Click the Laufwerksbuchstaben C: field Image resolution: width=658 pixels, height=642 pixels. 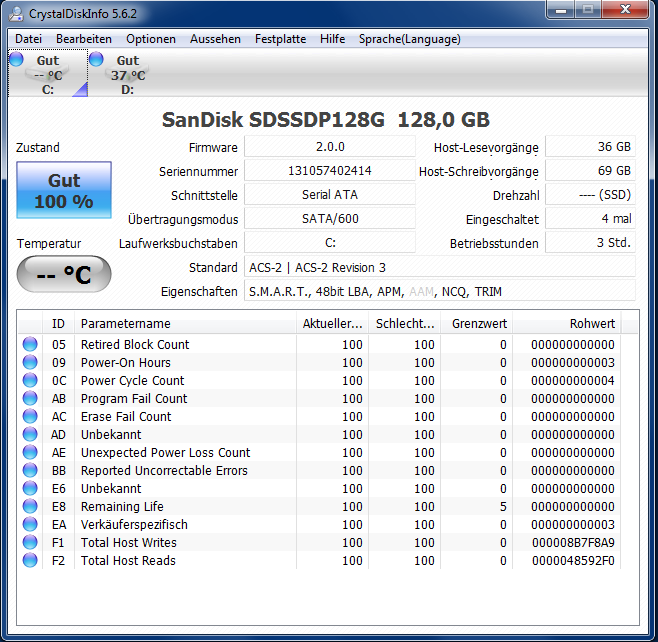pyautogui.click(x=330, y=243)
